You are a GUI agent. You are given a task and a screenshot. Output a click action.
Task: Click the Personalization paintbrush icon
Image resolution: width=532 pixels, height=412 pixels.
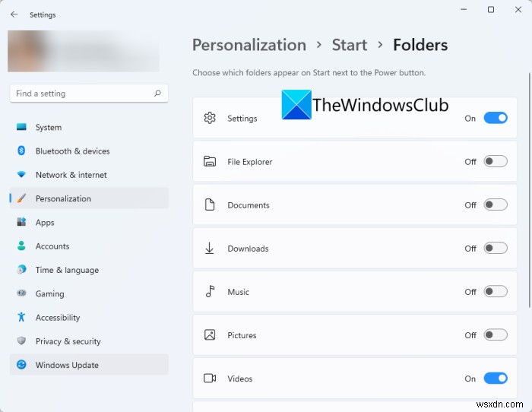tap(21, 198)
